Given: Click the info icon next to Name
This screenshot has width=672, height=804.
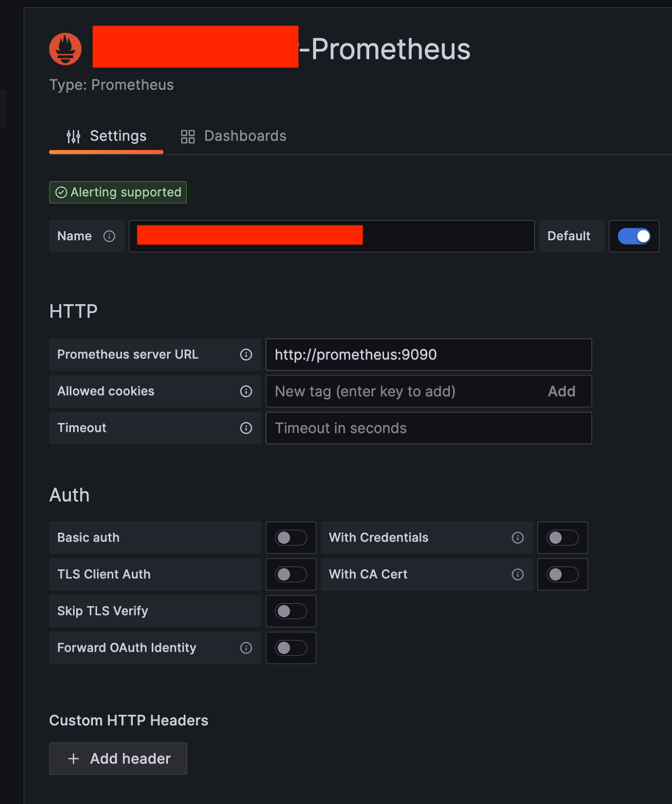Looking at the screenshot, I should (x=109, y=236).
